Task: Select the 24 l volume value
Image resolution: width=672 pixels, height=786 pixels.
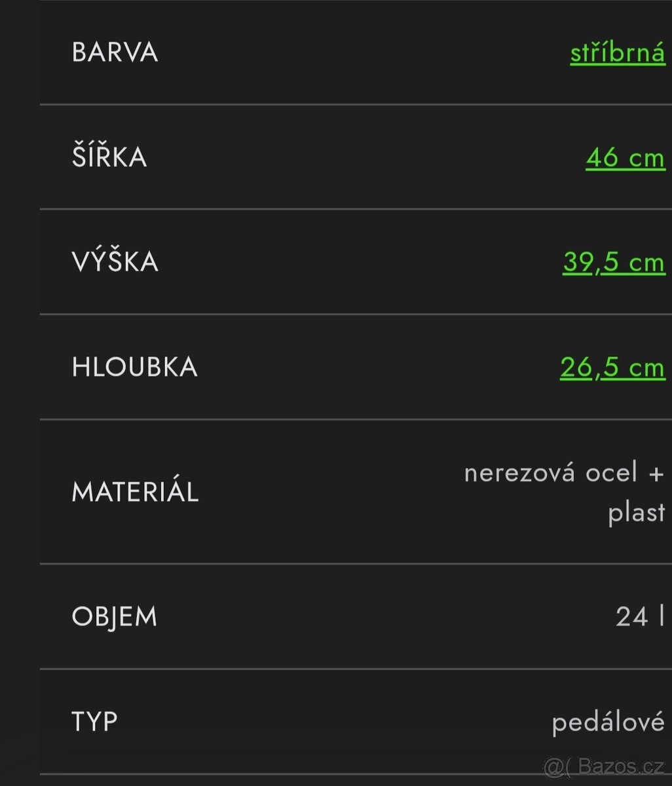Action: 640,617
